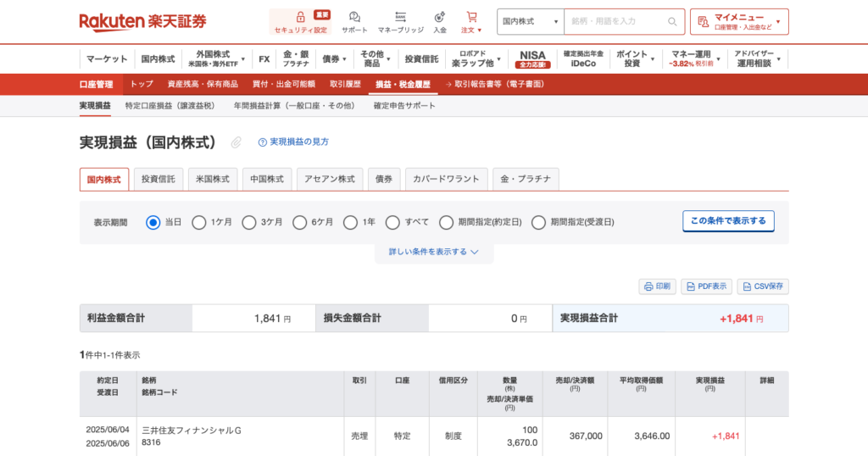Go to 買付・出金可能額

click(x=283, y=84)
